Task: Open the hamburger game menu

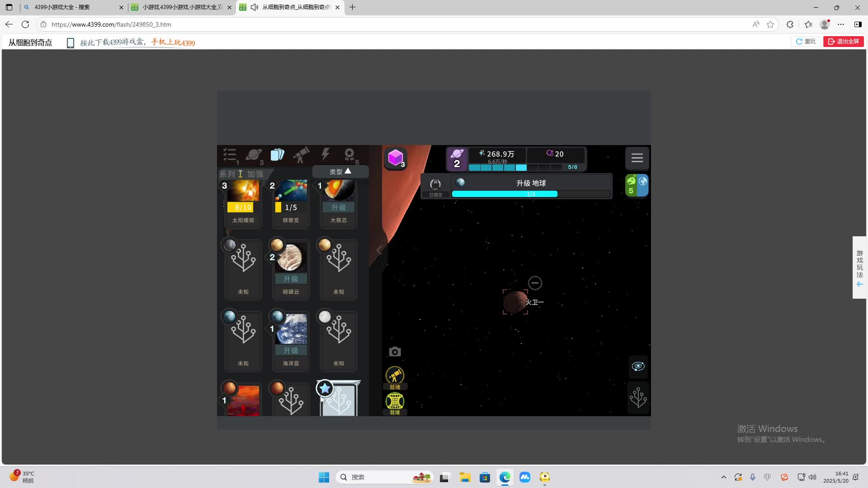Action: pyautogui.click(x=637, y=158)
